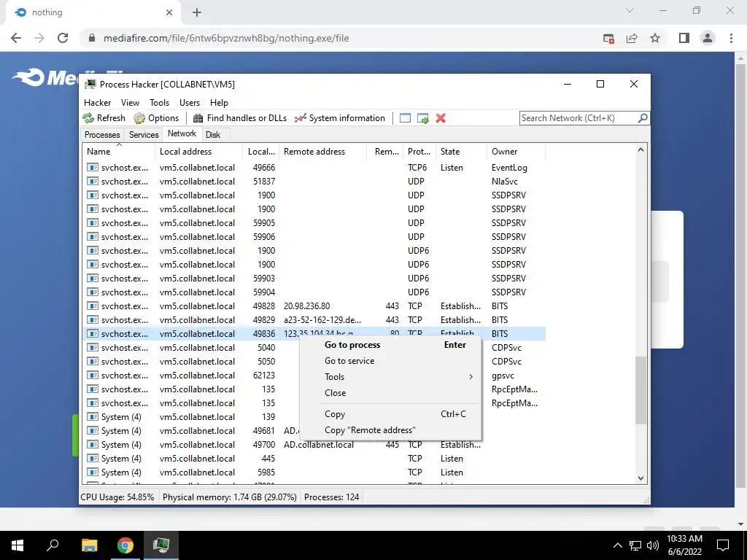Sort by Name column header

pos(119,152)
